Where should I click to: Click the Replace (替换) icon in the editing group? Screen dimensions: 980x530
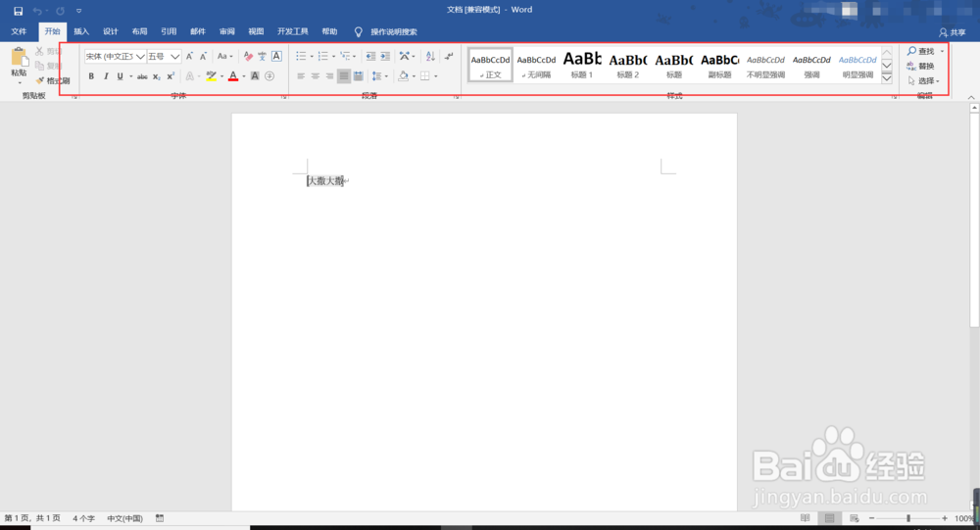[x=911, y=66]
